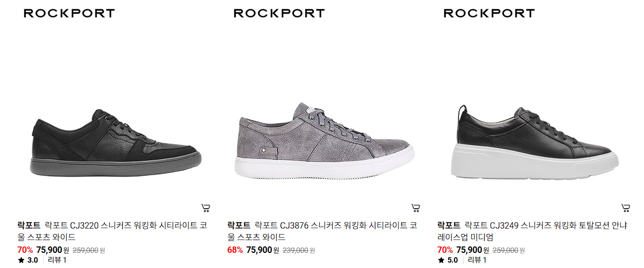
Task: Open the CJ3220 product title link
Action: [113, 231]
